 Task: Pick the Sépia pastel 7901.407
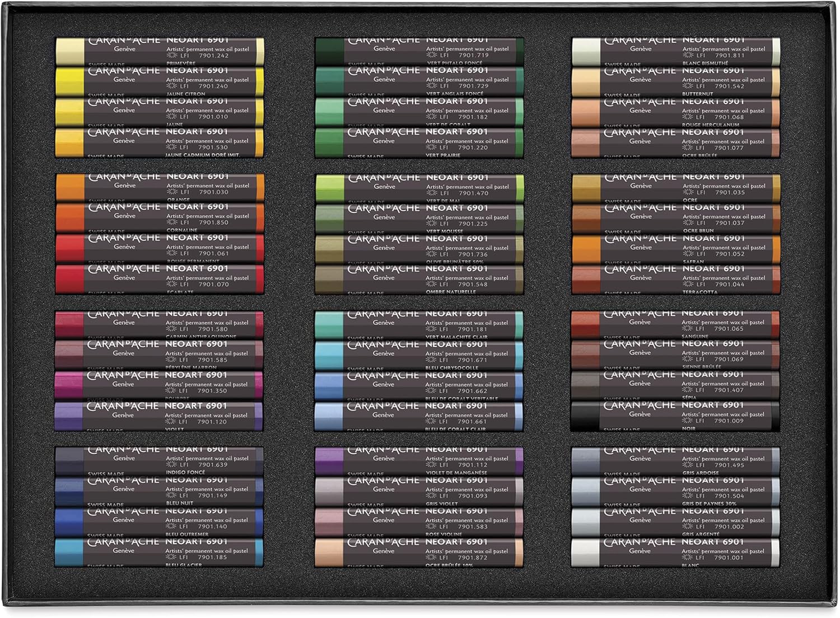click(x=676, y=385)
